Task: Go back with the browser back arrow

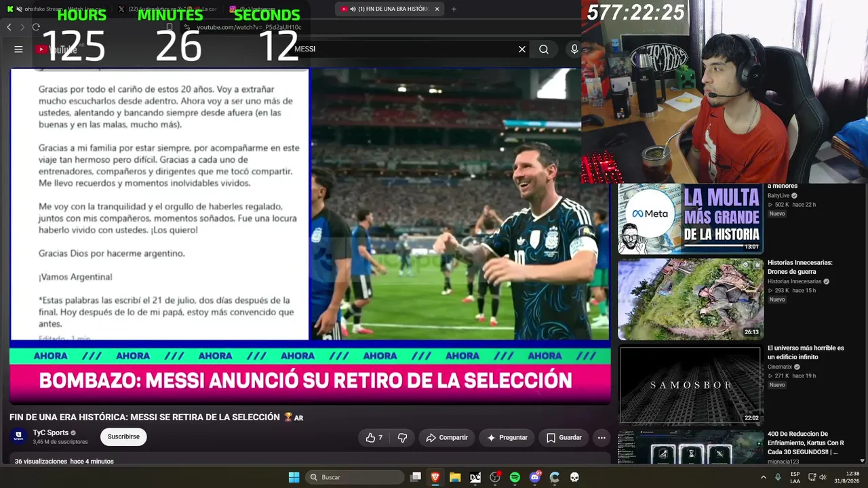Action: pyautogui.click(x=9, y=27)
